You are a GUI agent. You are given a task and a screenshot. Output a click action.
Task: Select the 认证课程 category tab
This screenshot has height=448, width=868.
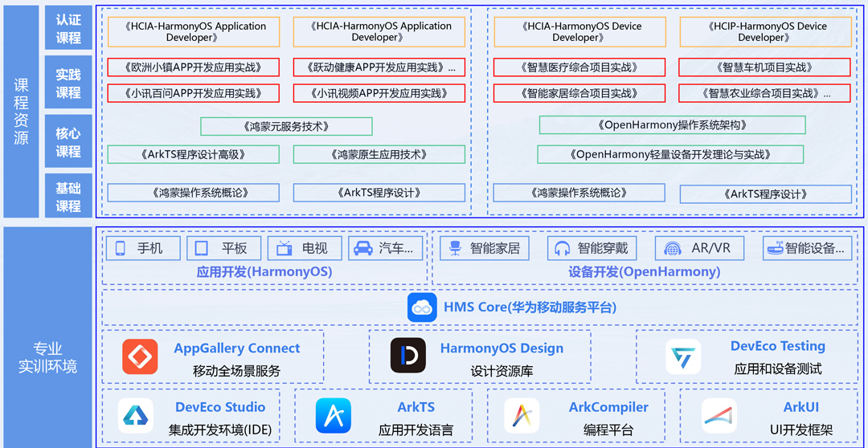pyautogui.click(x=68, y=28)
